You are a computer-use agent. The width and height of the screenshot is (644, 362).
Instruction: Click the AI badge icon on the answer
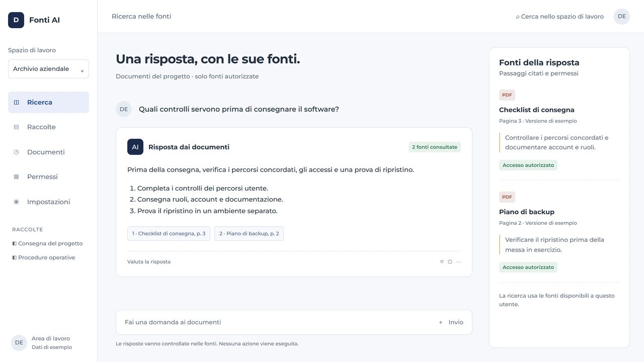[135, 147]
